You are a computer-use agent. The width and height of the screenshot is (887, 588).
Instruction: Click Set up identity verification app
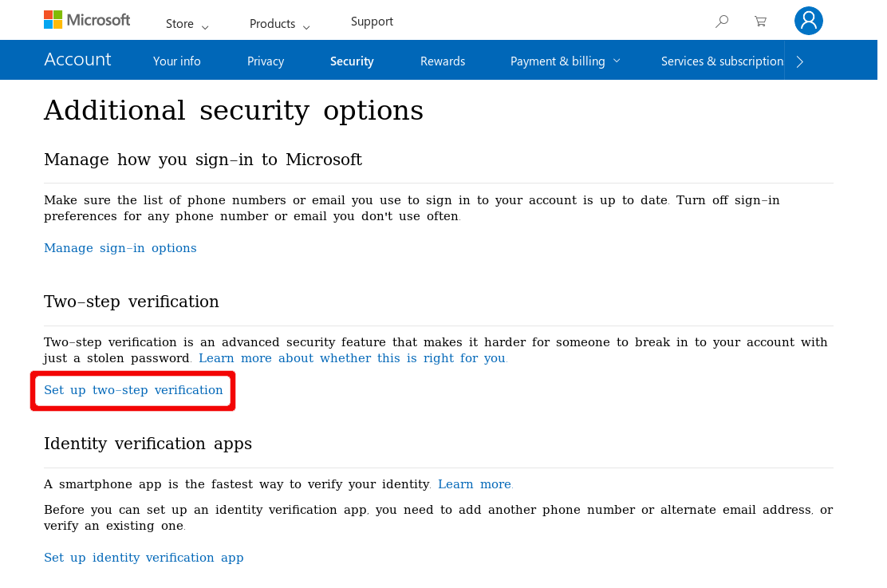(144, 557)
